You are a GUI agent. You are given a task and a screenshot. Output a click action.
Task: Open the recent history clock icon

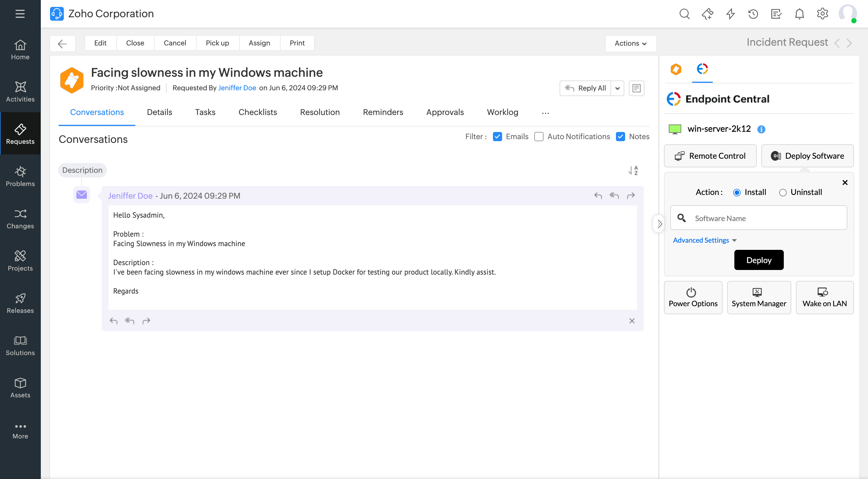pyautogui.click(x=753, y=14)
